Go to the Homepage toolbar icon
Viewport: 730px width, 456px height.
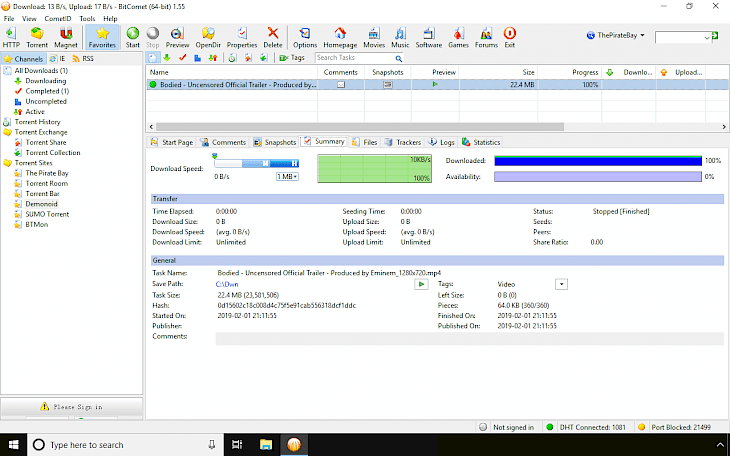click(x=340, y=37)
